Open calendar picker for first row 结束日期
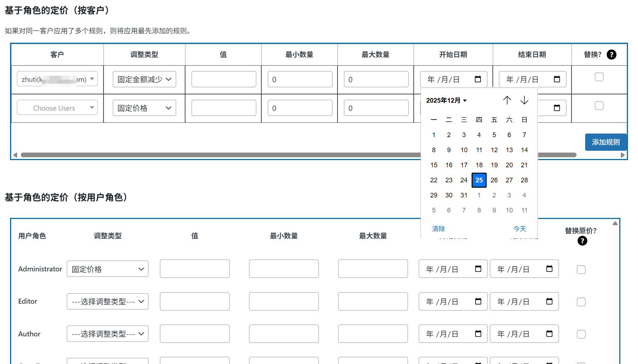 click(x=557, y=79)
